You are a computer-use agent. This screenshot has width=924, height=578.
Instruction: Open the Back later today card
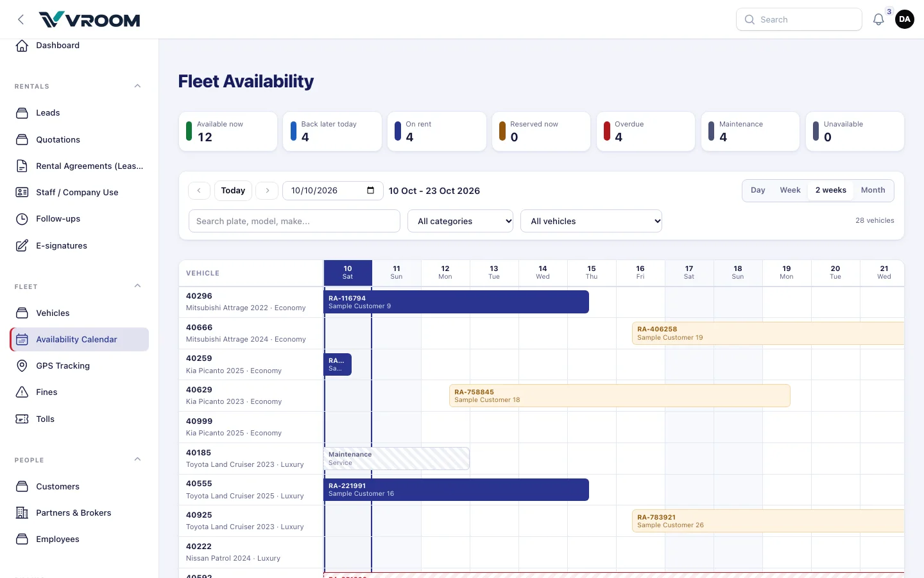click(332, 132)
